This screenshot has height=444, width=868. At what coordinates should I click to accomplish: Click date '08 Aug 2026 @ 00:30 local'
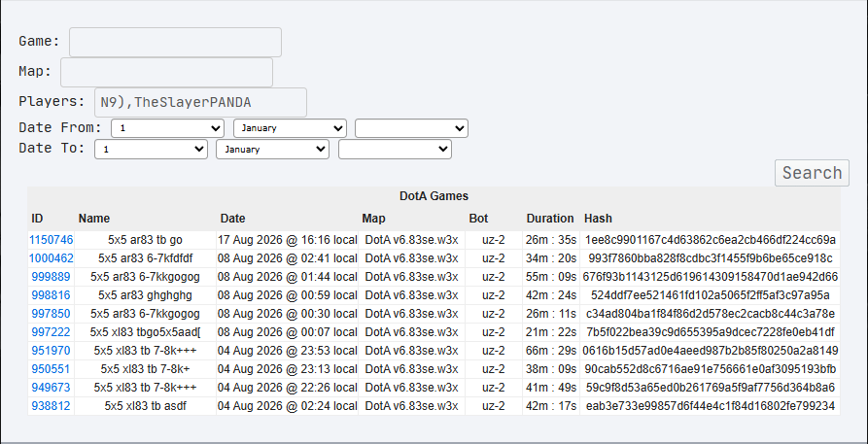[x=288, y=314]
